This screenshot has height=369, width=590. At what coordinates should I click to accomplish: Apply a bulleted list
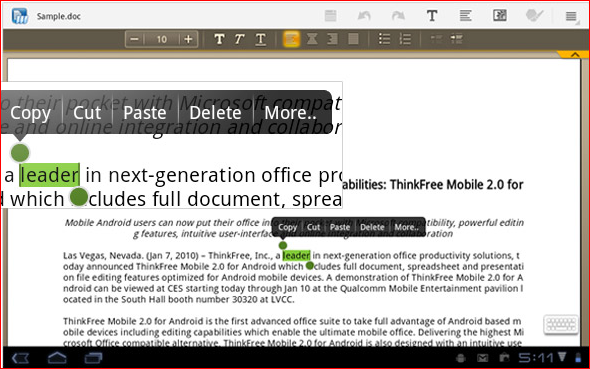pyautogui.click(x=384, y=39)
